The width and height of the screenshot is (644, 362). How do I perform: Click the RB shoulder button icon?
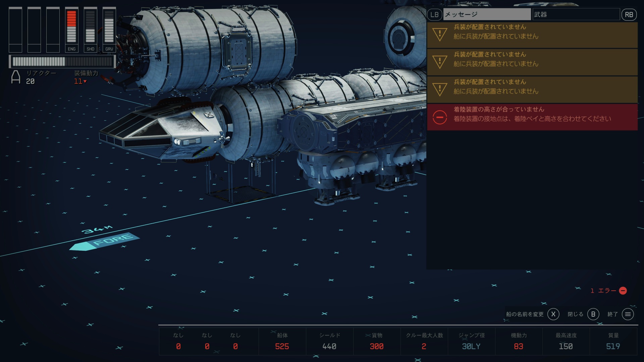click(629, 14)
